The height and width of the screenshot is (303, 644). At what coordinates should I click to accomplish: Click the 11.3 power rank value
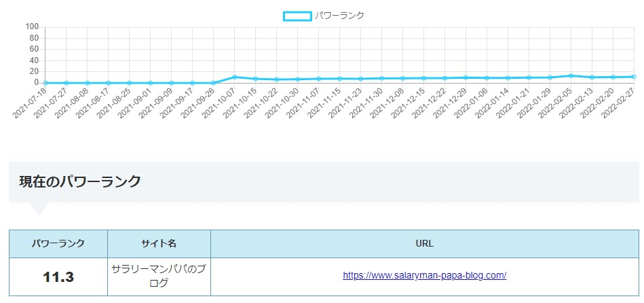58,277
